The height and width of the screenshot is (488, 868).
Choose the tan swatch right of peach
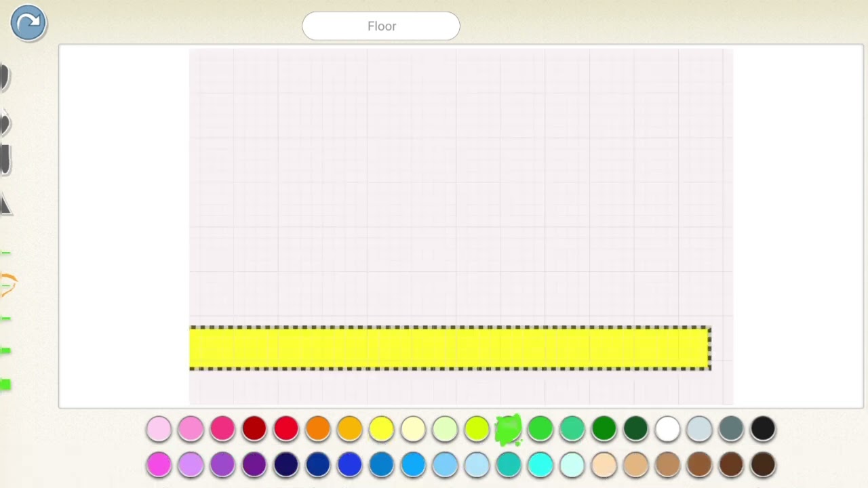(636, 465)
